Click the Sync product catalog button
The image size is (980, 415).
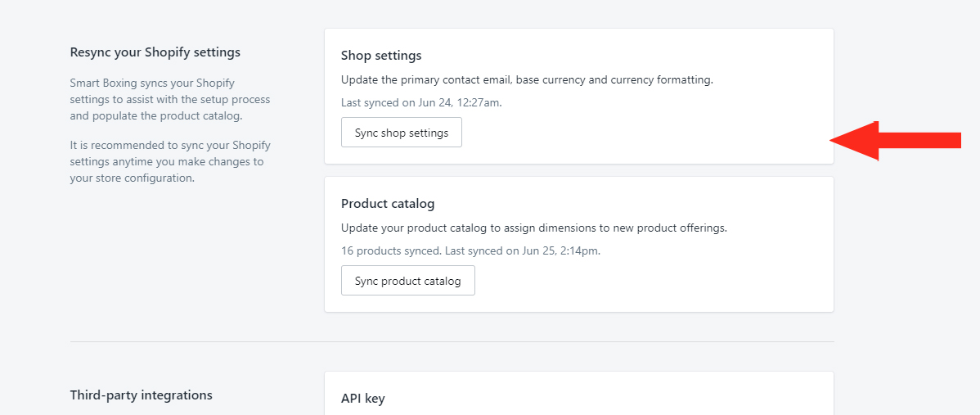408,281
